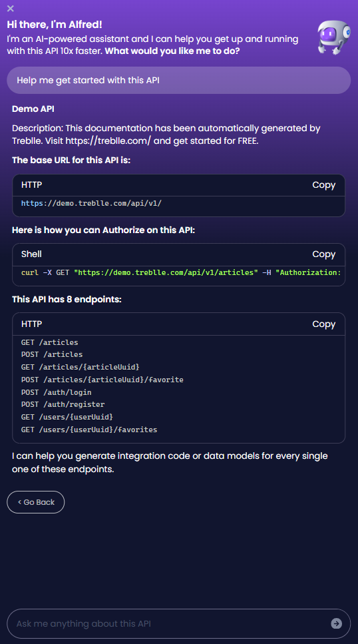Click POST /articles/{articleUuid}/favorite endpoint
The image size is (358, 644).
point(102,380)
